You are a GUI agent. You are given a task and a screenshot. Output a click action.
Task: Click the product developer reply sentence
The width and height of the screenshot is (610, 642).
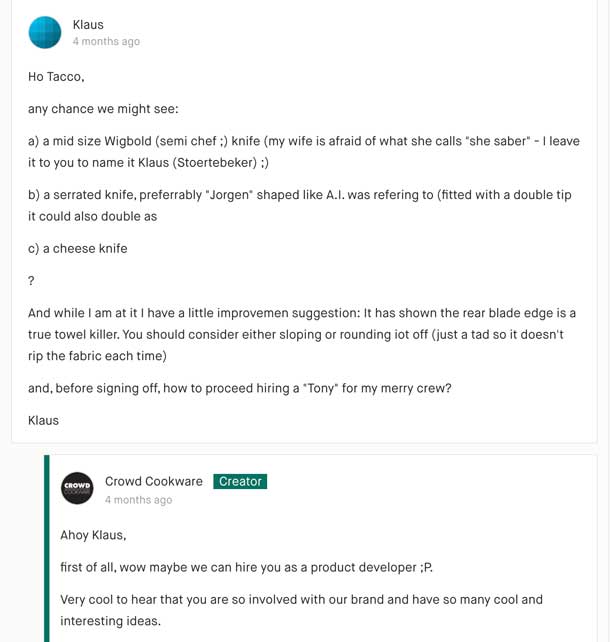(246, 567)
